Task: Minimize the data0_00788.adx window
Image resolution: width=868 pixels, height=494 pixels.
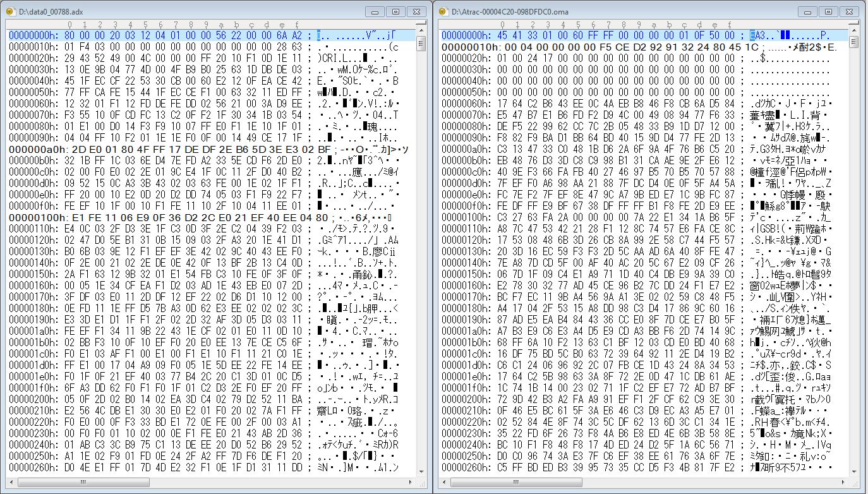Action: [375, 12]
